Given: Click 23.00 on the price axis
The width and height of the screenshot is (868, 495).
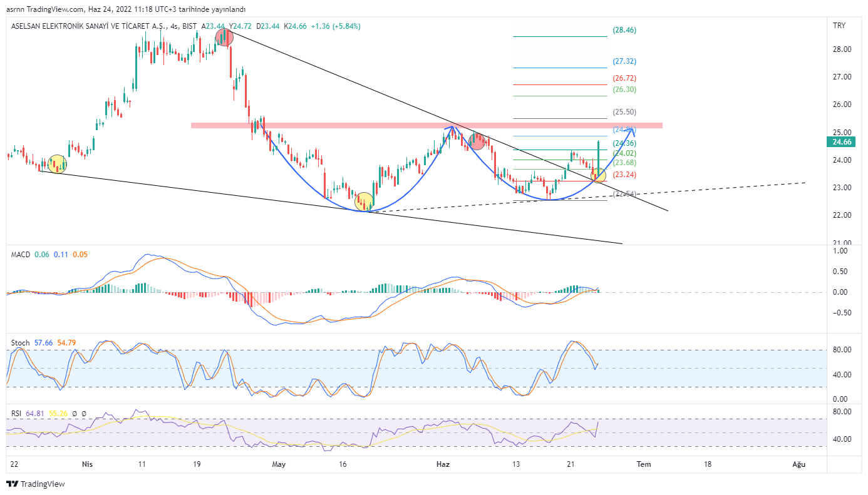Looking at the screenshot, I should click(842, 188).
